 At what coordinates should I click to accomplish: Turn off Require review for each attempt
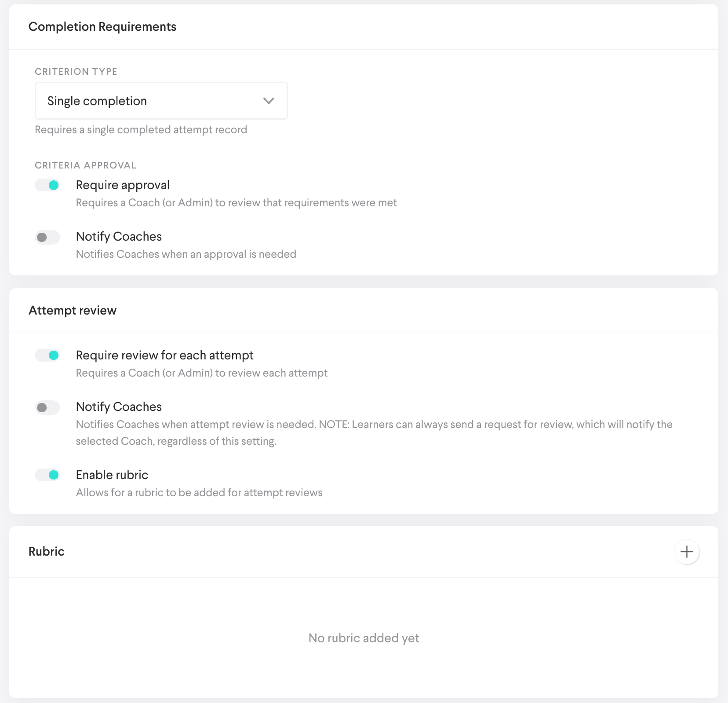(47, 355)
